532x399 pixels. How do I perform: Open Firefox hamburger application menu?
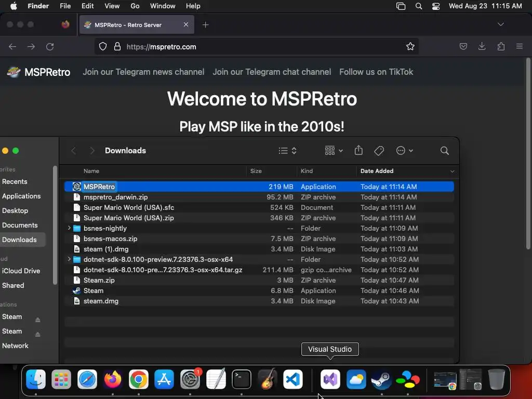(520, 46)
